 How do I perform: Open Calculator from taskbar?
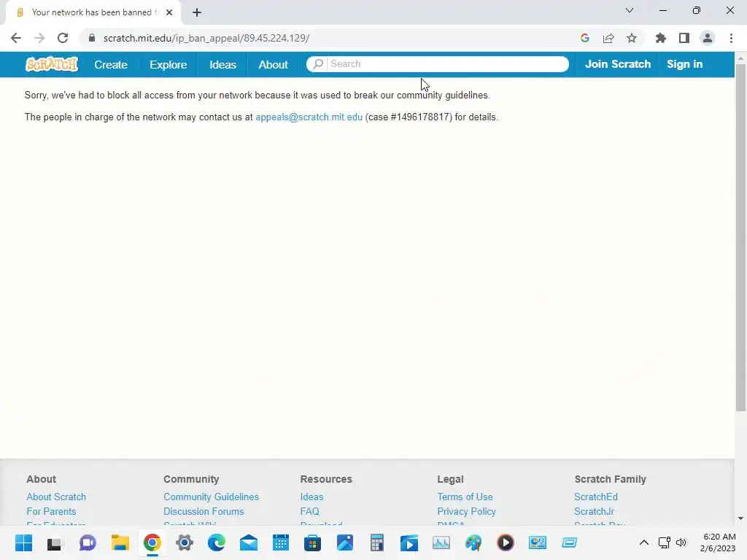point(377,542)
